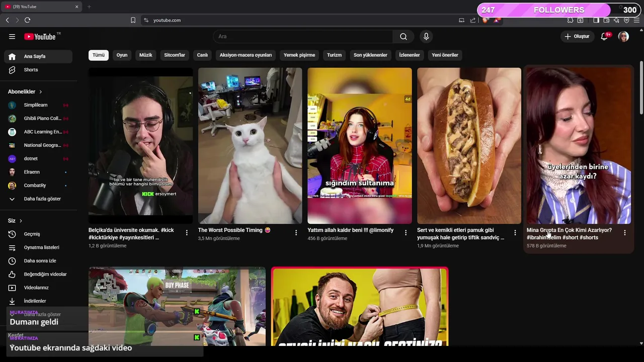Viewport: 644px width, 362px height.
Task: Select the Turizm filter chip
Action: [334, 55]
